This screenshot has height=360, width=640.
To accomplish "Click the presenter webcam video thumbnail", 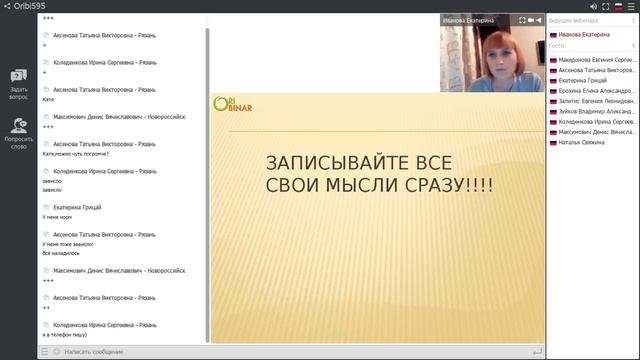I will (492, 53).
